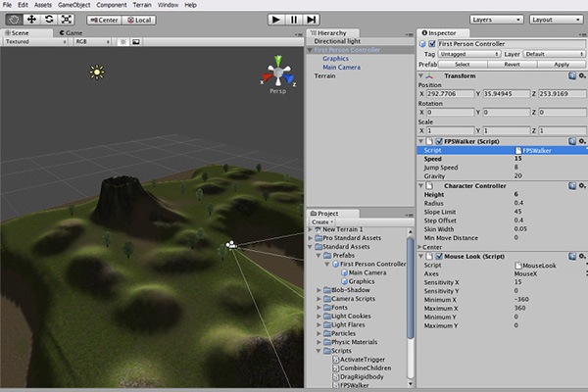Click the Step frame button
This screenshot has width=588, height=392.
click(312, 20)
